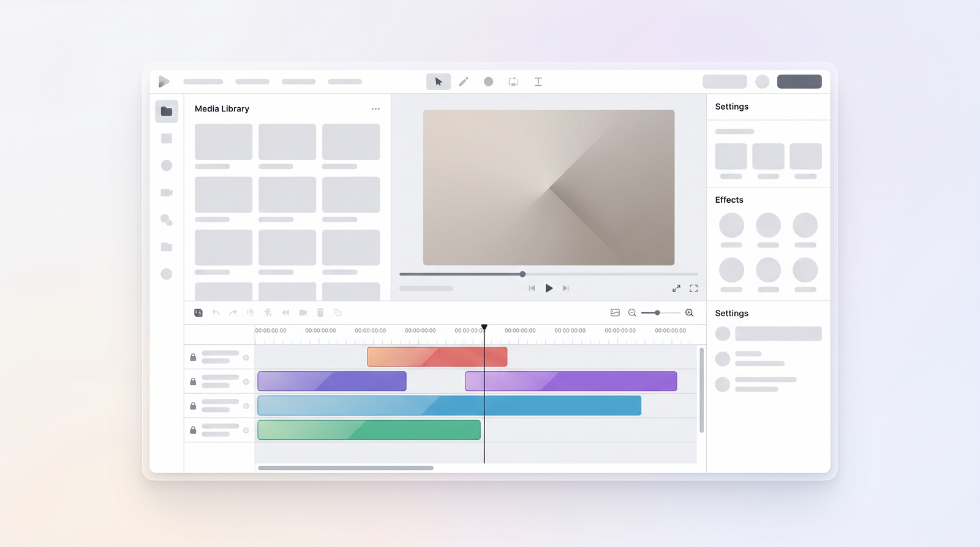Image resolution: width=980 pixels, height=547 pixels.
Task: Click the dark button at top right
Action: [x=799, y=81]
